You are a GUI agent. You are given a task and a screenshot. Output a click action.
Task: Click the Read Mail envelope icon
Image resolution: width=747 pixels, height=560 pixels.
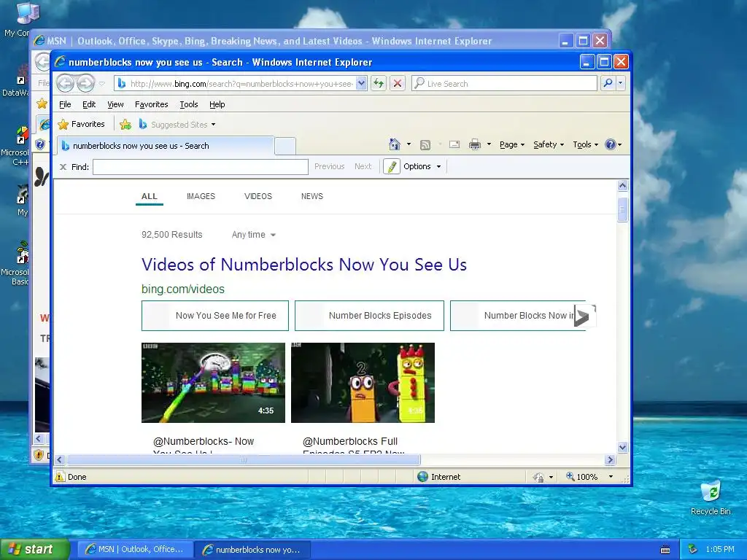[x=454, y=144]
